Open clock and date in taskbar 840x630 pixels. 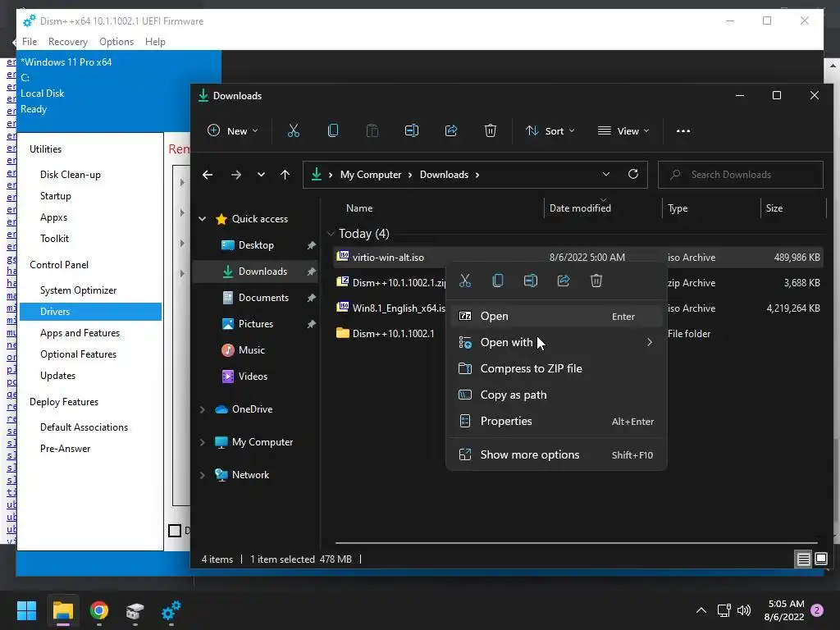click(x=784, y=610)
